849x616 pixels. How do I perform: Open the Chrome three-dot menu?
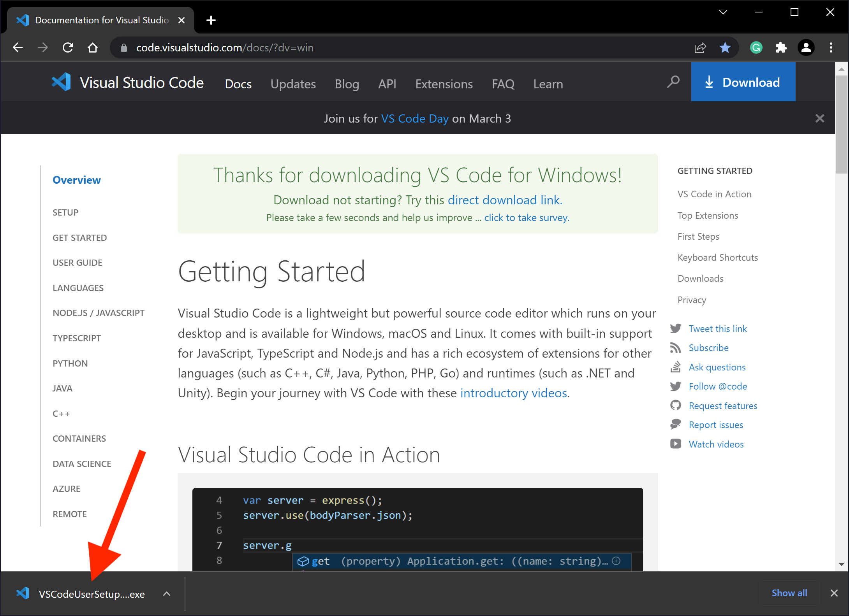[x=831, y=47]
